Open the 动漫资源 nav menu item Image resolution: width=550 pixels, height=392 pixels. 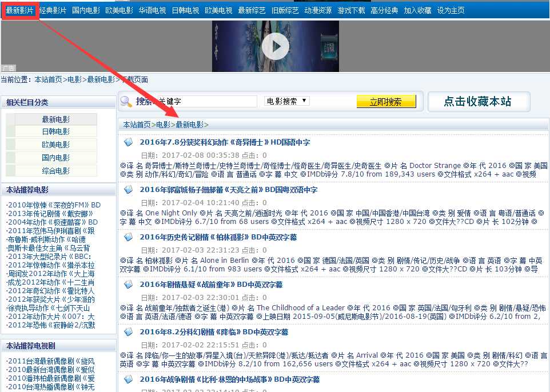[318, 10]
